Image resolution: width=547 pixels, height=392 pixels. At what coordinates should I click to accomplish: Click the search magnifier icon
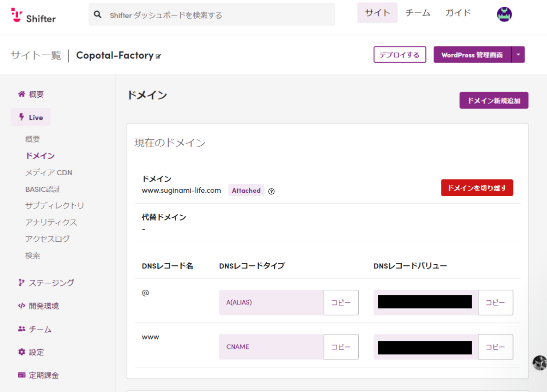98,15
